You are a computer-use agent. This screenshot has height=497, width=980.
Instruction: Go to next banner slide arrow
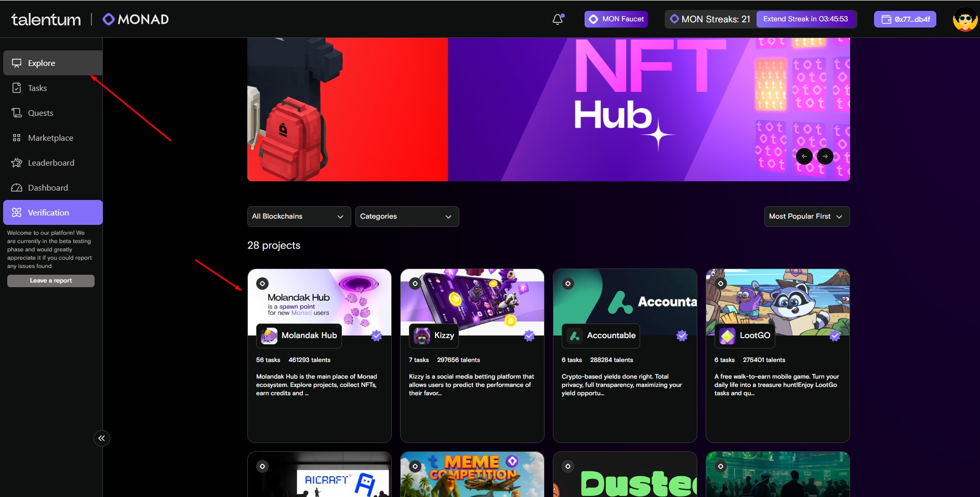[x=825, y=156]
